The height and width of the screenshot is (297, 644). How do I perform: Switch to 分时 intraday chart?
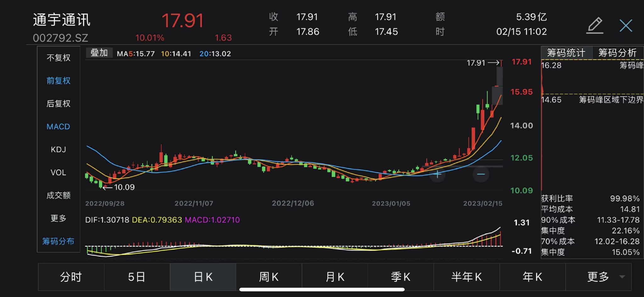[71, 277]
